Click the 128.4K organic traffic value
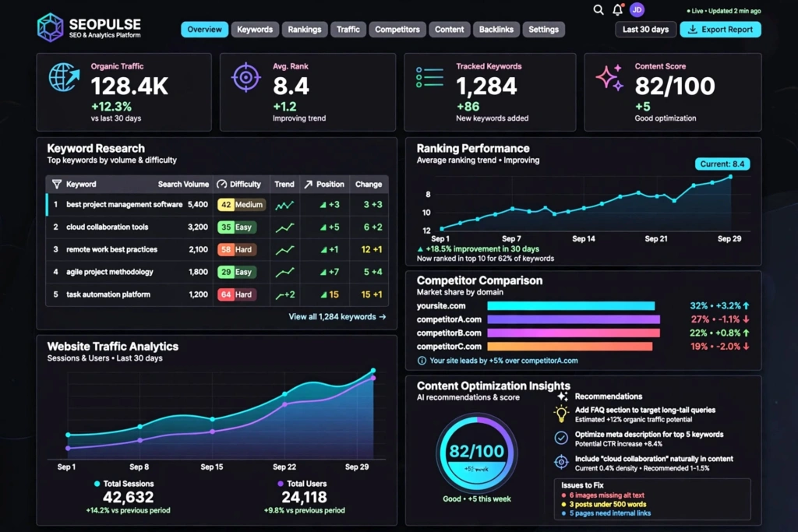Screen dimensions: 798x532 [x=129, y=86]
